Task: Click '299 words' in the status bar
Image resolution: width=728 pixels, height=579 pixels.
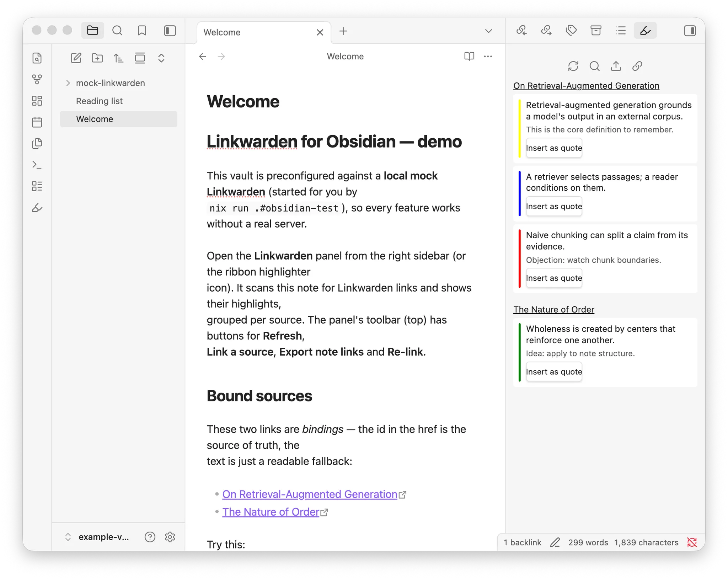Action: 588,543
